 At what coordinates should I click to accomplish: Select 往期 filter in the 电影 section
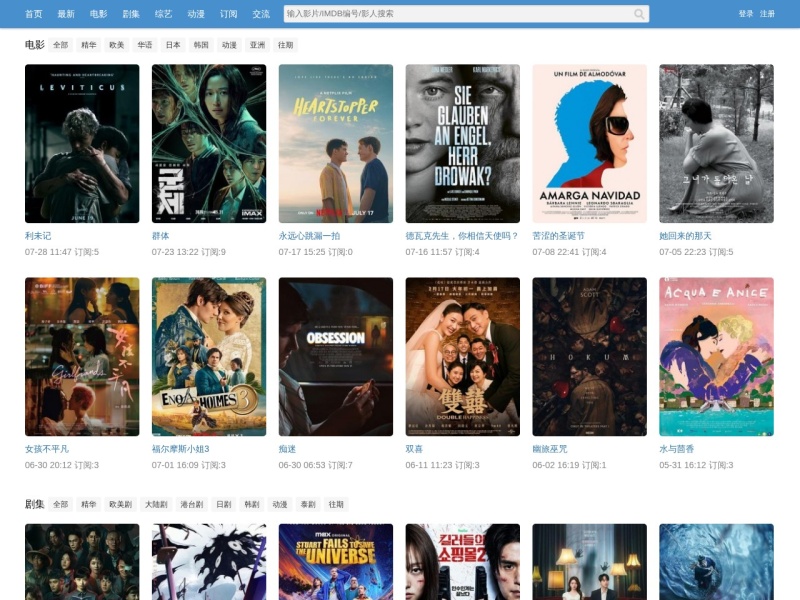point(285,45)
